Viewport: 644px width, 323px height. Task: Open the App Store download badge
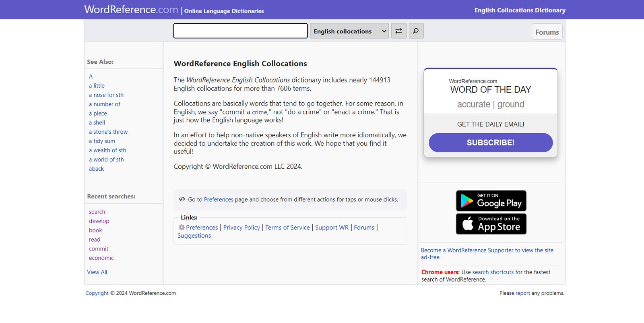[491, 224]
